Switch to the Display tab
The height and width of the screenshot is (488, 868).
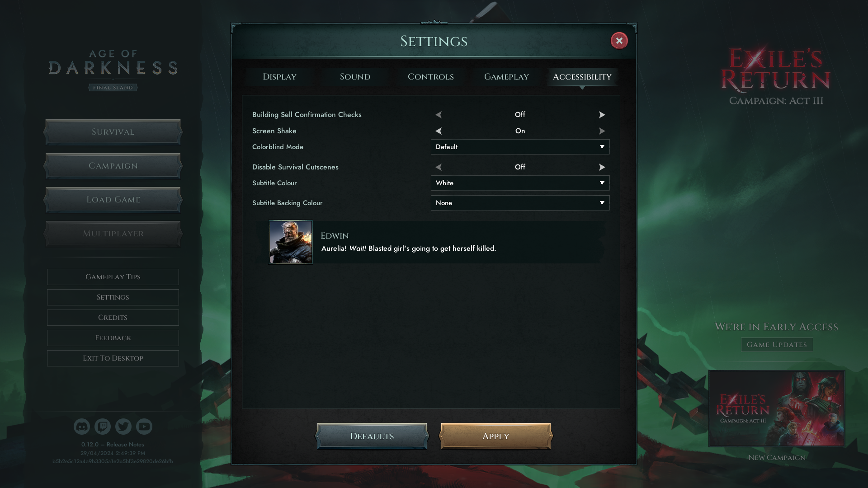(279, 77)
